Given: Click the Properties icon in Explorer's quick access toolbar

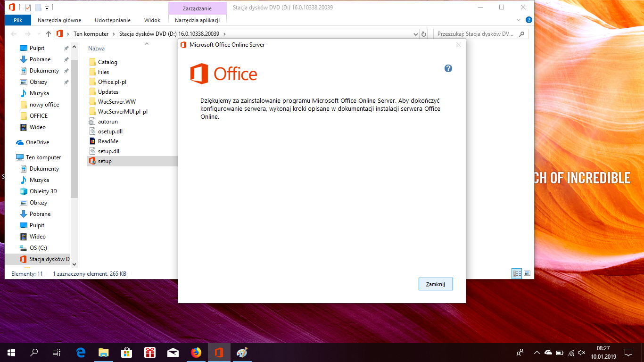Looking at the screenshot, I should coord(27,8).
